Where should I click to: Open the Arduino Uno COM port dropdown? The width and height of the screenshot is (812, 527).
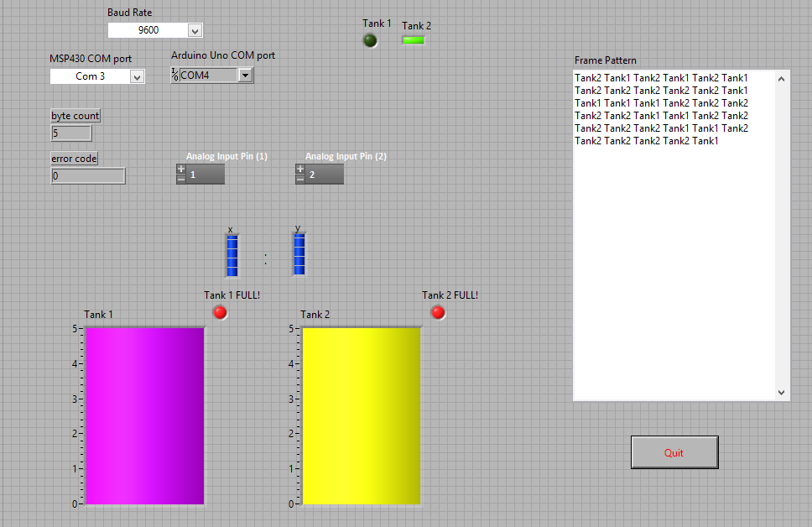click(245, 74)
